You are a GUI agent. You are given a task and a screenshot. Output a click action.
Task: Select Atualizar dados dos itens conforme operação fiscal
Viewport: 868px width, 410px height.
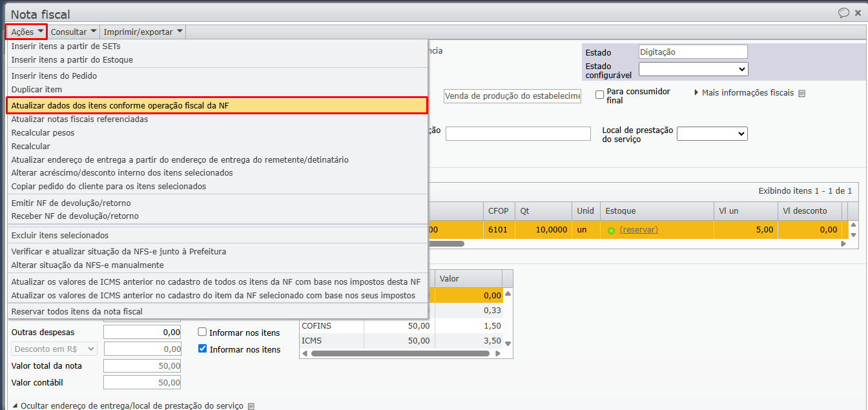[x=218, y=106]
